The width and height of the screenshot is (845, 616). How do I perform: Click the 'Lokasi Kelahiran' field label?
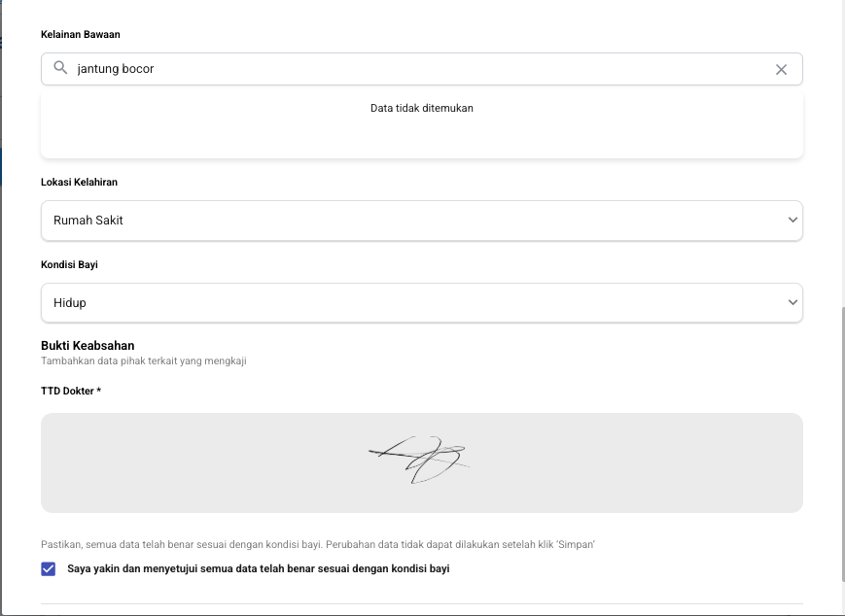click(x=80, y=182)
